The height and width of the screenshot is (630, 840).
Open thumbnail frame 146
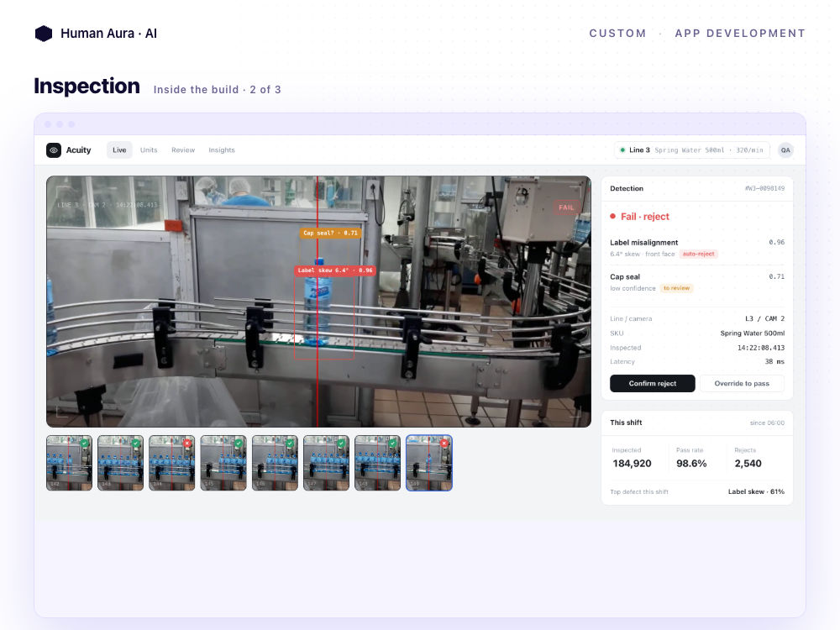275,463
